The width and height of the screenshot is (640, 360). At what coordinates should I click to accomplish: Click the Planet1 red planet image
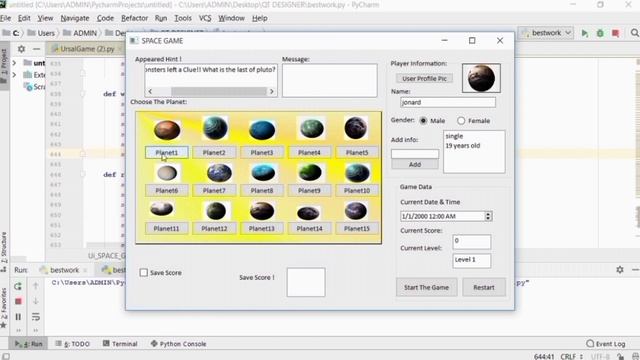point(167,130)
